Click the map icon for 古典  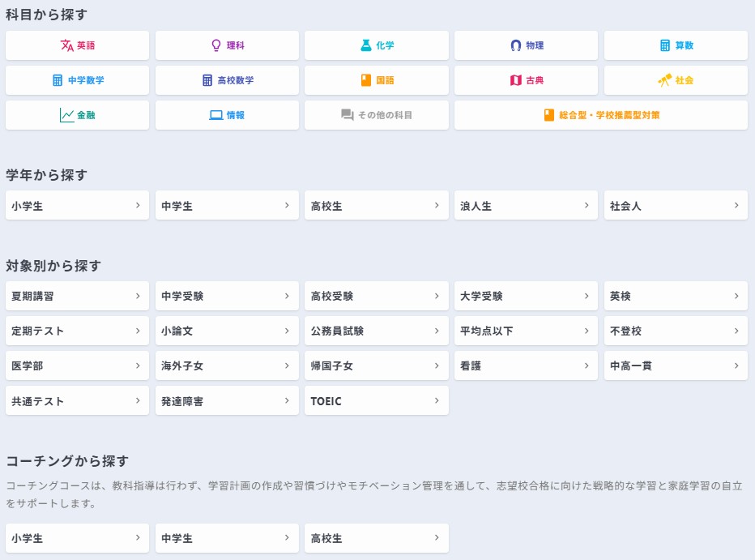click(516, 80)
